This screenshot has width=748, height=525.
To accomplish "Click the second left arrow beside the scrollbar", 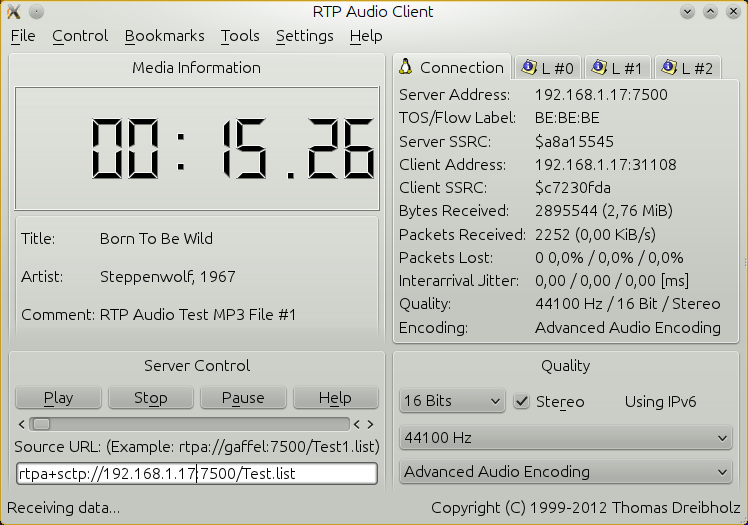I will (356, 424).
